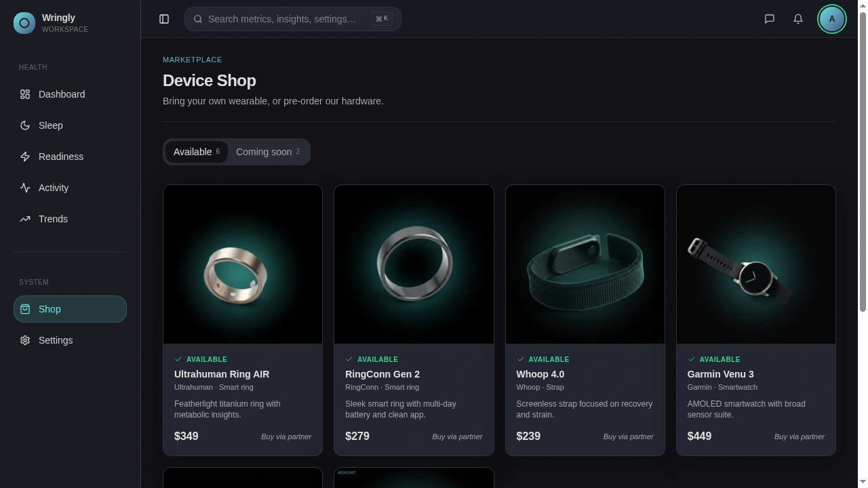Select the Shop sidebar item
The width and height of the screenshot is (868, 488).
pos(70,309)
